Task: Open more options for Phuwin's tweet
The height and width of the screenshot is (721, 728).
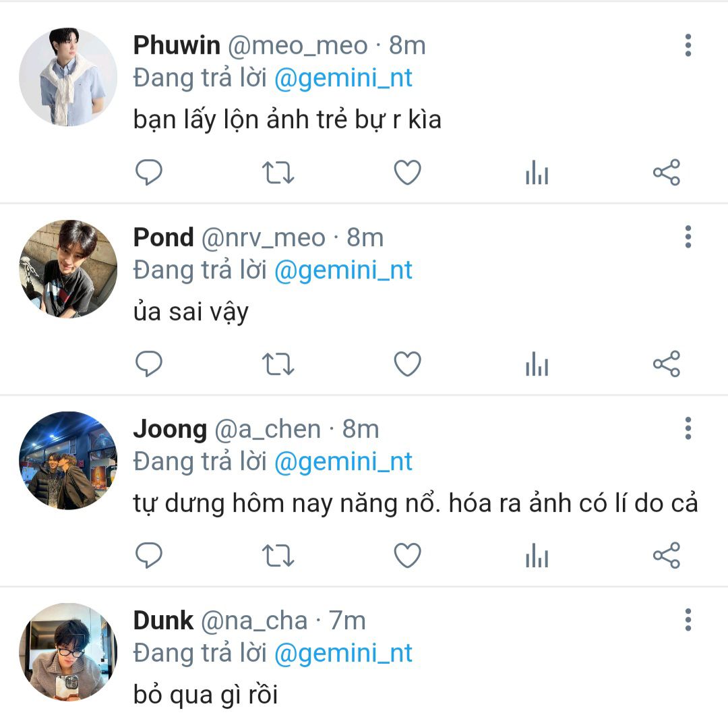Action: pyautogui.click(x=688, y=45)
